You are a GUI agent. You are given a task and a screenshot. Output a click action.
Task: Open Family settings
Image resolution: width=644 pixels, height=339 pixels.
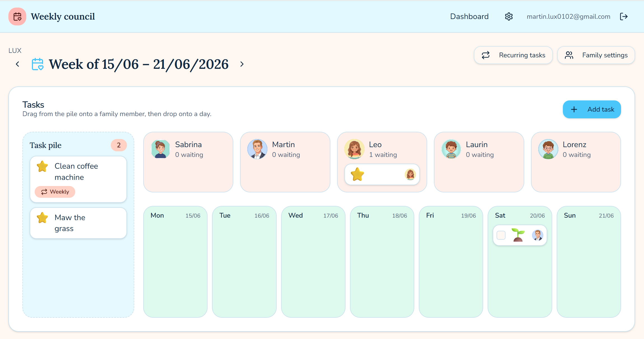click(x=596, y=55)
